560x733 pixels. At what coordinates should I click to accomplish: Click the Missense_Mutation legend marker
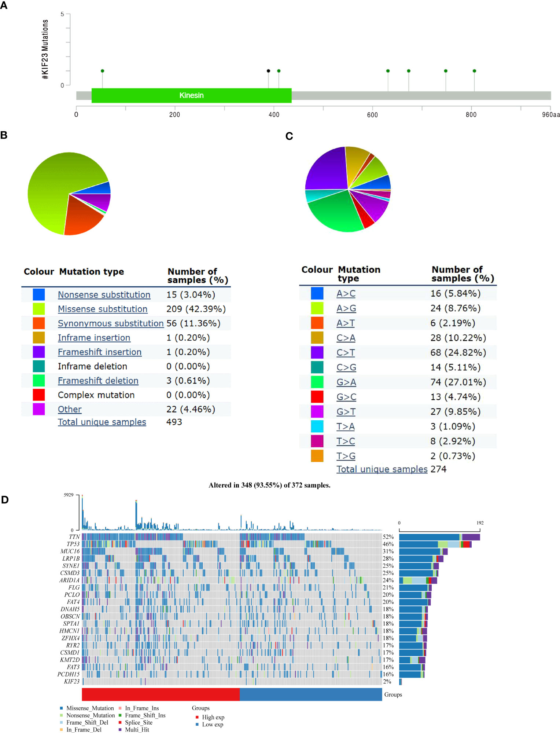(62, 708)
